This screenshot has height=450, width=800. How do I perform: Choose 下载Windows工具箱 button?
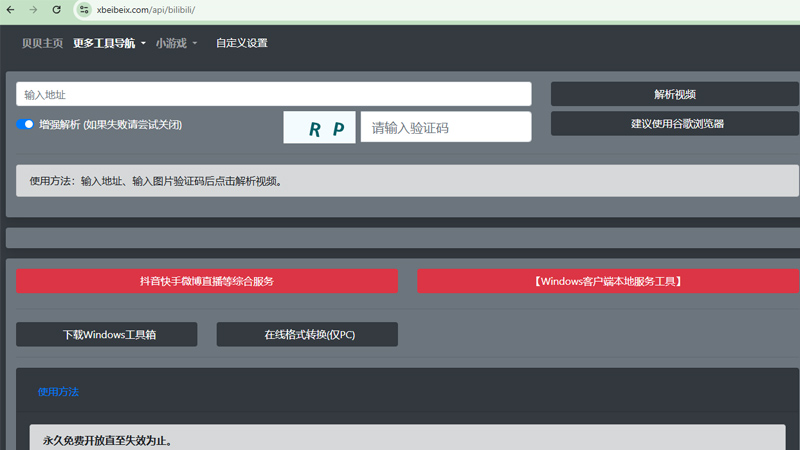[x=107, y=334]
